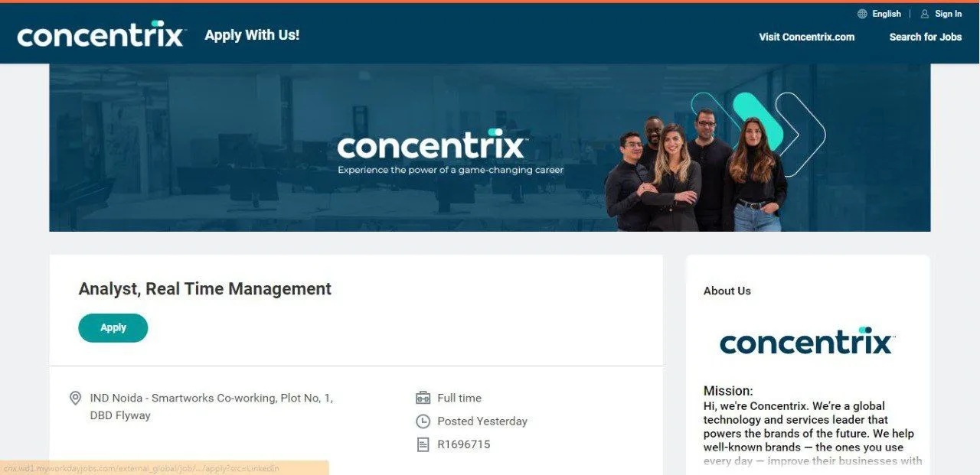Screen dimensions: 980x475
Task: Click the Apply With Us! heading
Action: coord(252,35)
